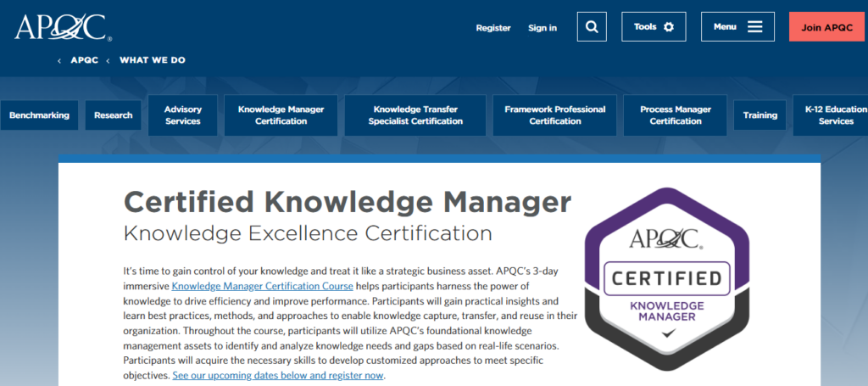The image size is (868, 386).
Task: Open Knowledge Manager Certification Course link
Action: coord(263,286)
